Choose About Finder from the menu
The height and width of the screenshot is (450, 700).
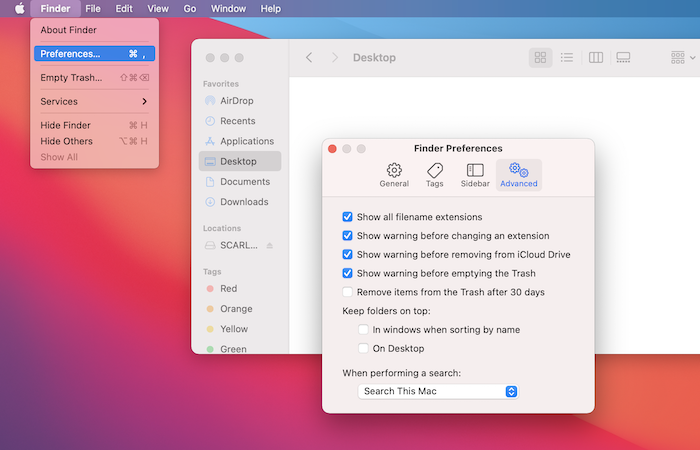click(x=94, y=30)
